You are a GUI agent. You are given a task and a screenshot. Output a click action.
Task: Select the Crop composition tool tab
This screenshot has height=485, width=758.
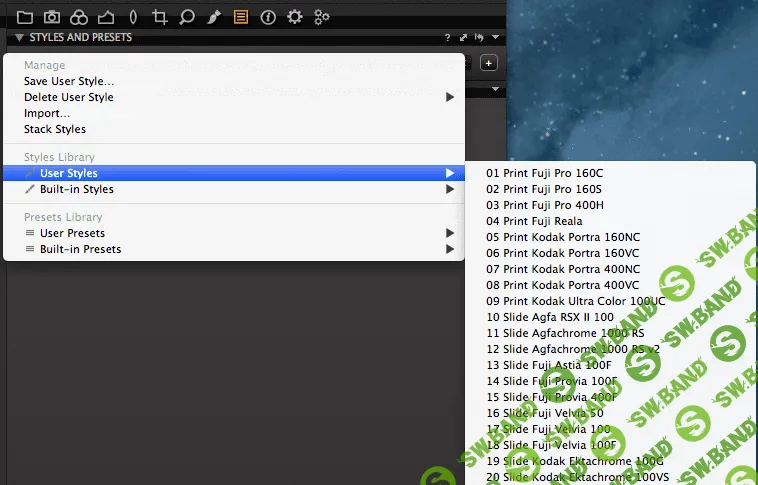click(159, 16)
